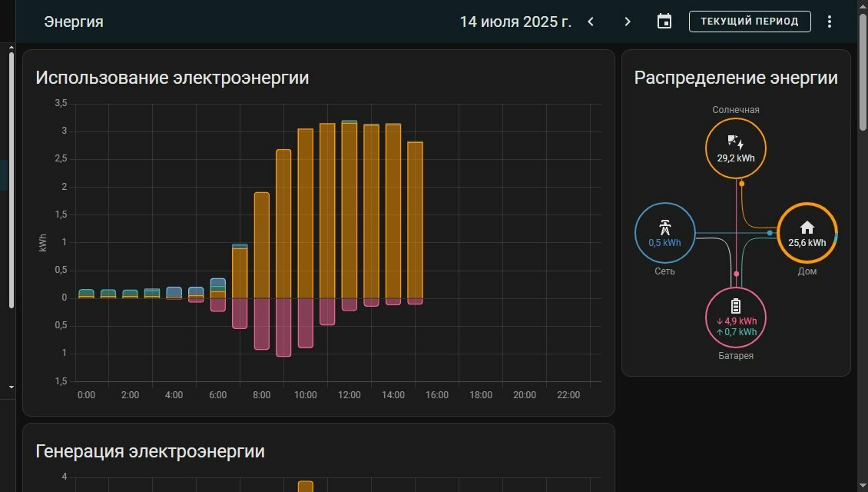Select the solar panel Солнечная circle

736,148
